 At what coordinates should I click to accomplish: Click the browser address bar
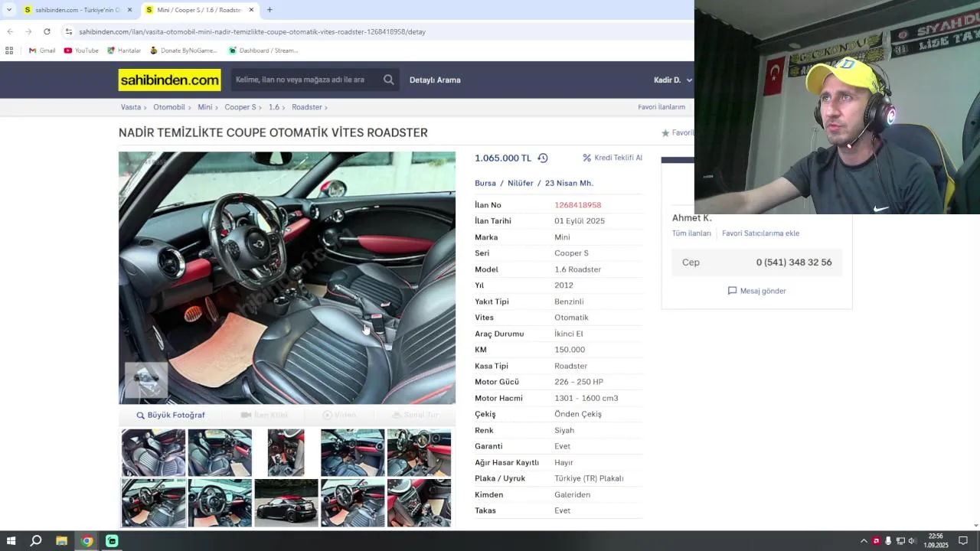(375, 31)
